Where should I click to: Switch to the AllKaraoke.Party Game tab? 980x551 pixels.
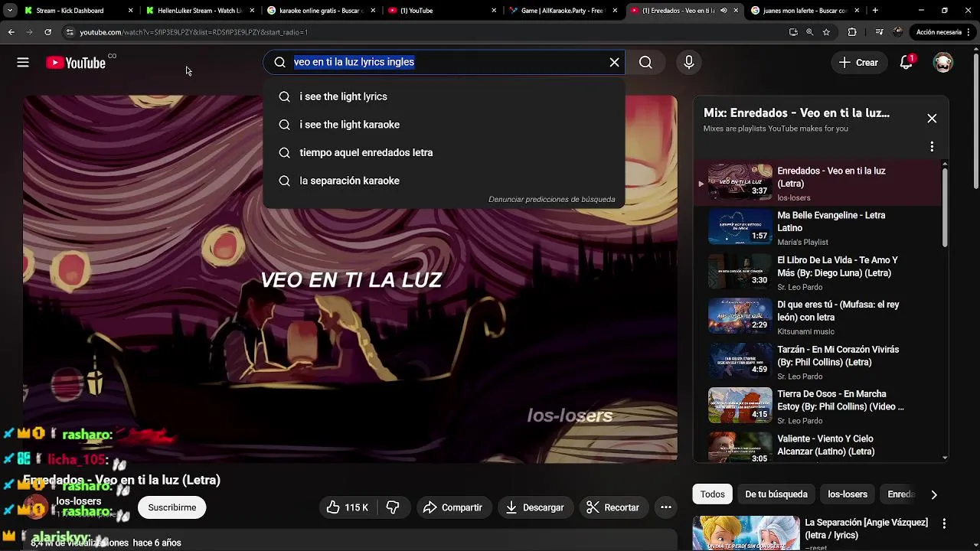point(563,11)
